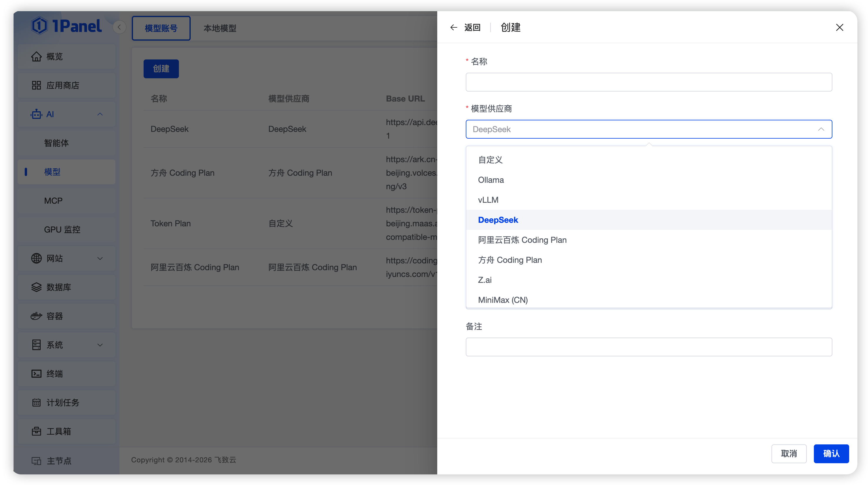The width and height of the screenshot is (868, 485).
Task: Focus the 名称 input field
Action: (x=648, y=82)
